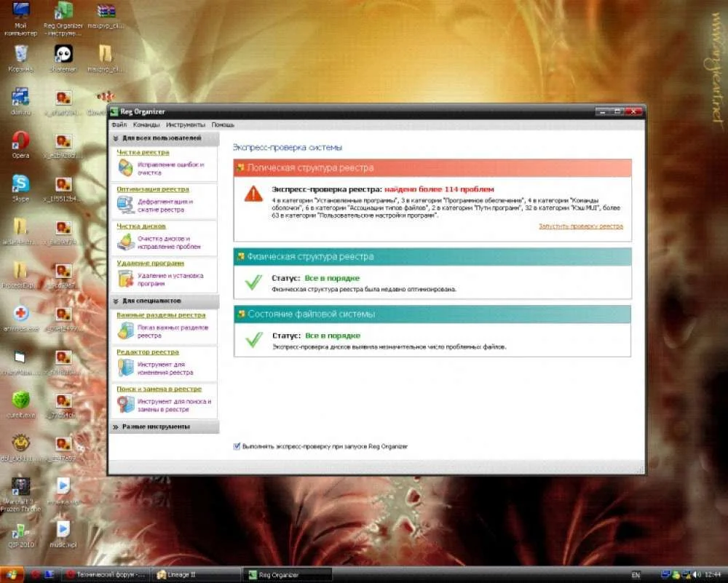This screenshot has height=583, width=728.
Task: Open the Opera desktop shortcut
Action: 20,140
